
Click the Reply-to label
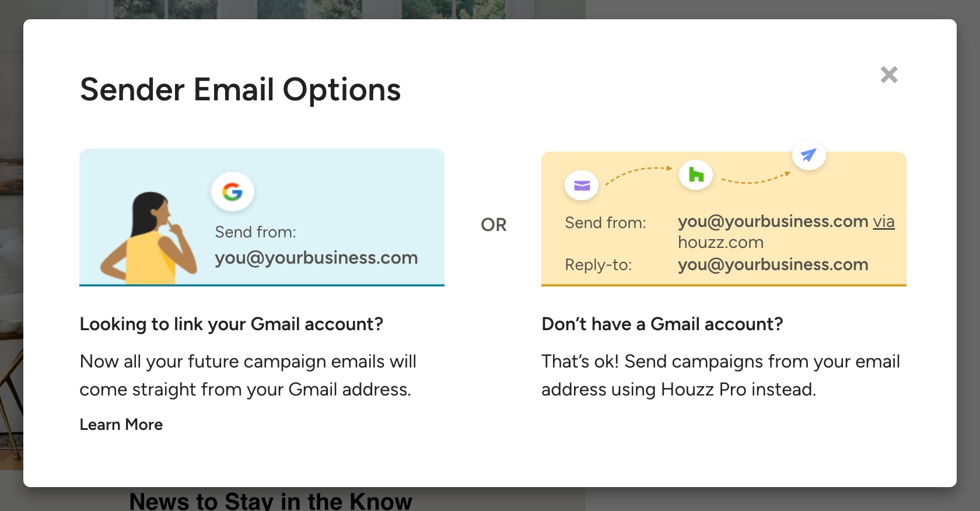(598, 265)
